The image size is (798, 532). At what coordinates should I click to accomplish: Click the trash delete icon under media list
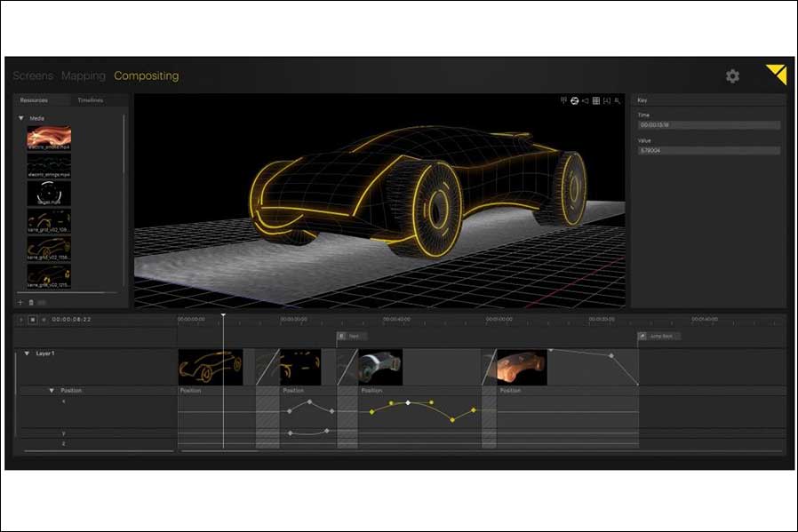click(31, 302)
